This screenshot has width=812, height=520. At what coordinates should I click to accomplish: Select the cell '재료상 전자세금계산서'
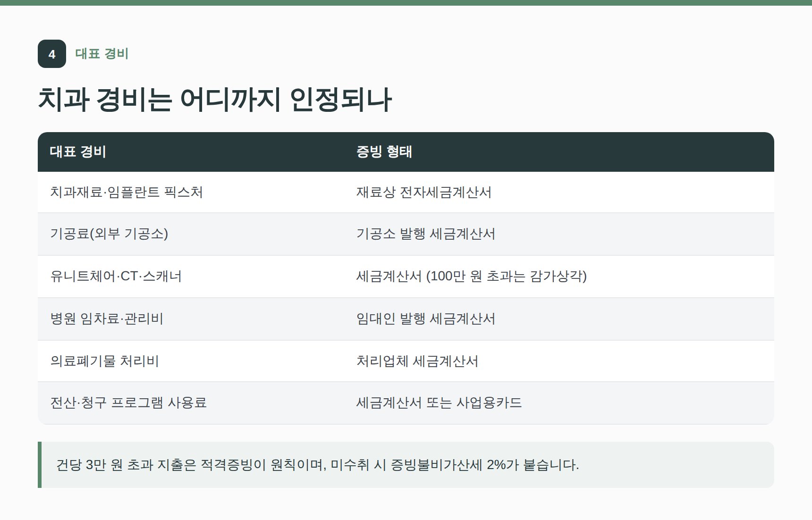[x=559, y=192]
